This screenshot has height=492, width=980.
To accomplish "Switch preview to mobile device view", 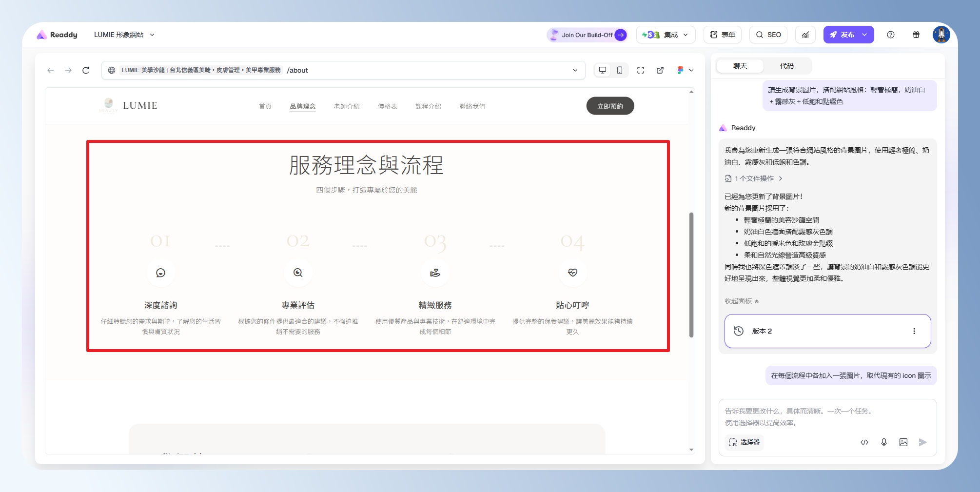I will [x=620, y=70].
